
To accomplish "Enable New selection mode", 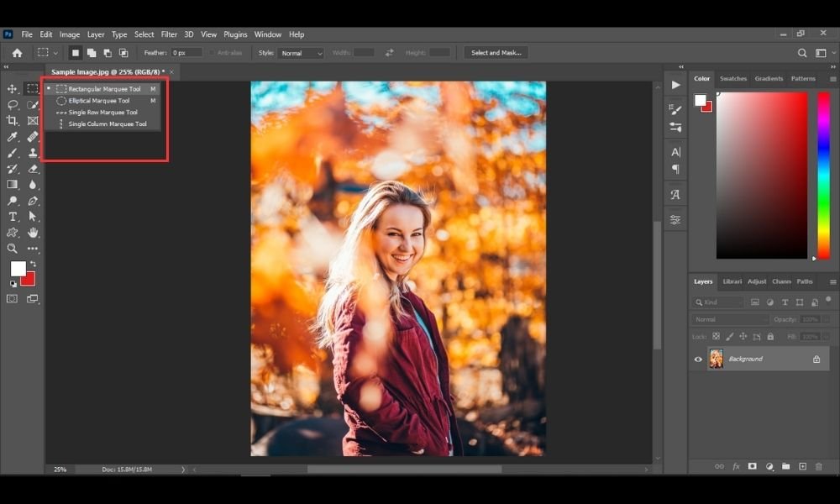I will (76, 53).
